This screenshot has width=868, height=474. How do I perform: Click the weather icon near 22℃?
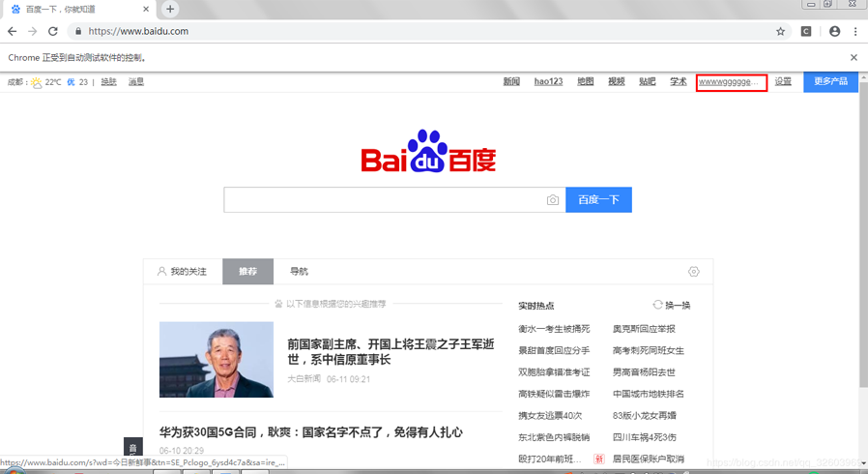pos(37,82)
